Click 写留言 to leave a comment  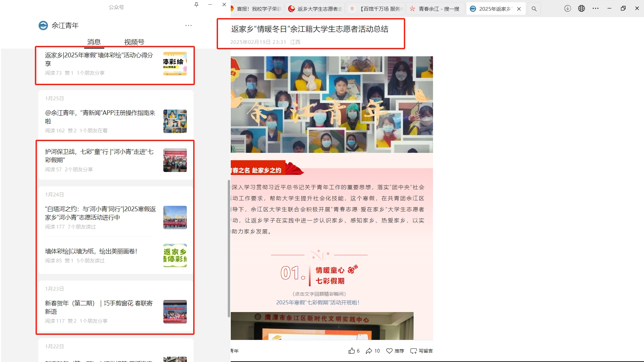(421, 351)
